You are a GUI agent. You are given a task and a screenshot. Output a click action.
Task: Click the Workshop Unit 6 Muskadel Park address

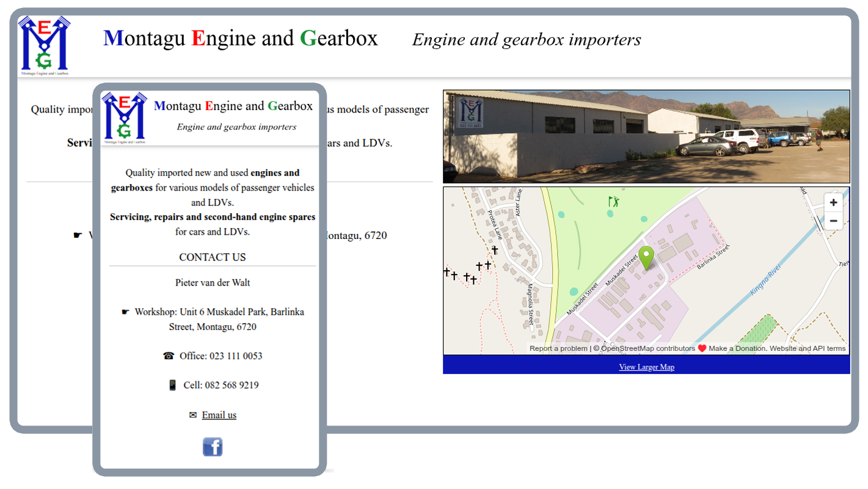point(219,319)
